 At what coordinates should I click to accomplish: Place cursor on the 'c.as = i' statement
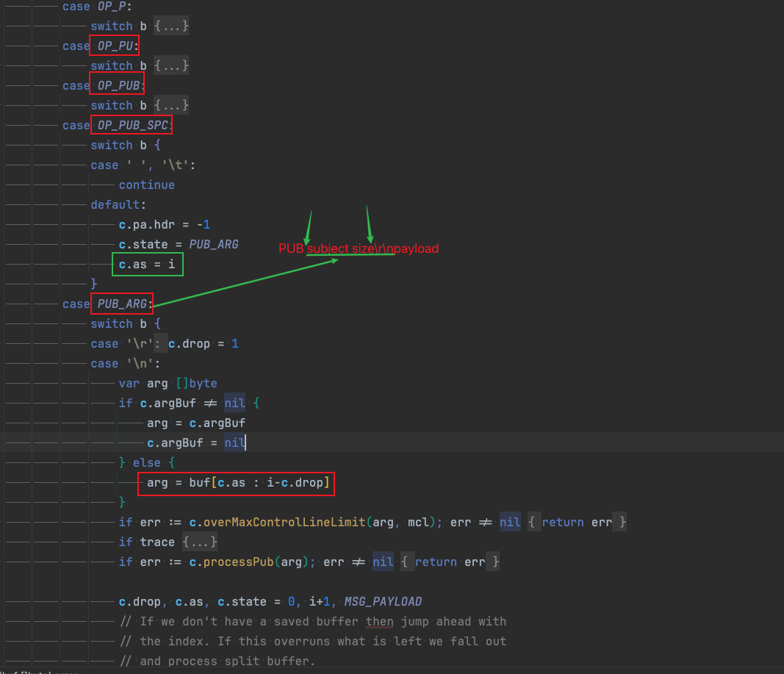147,265
